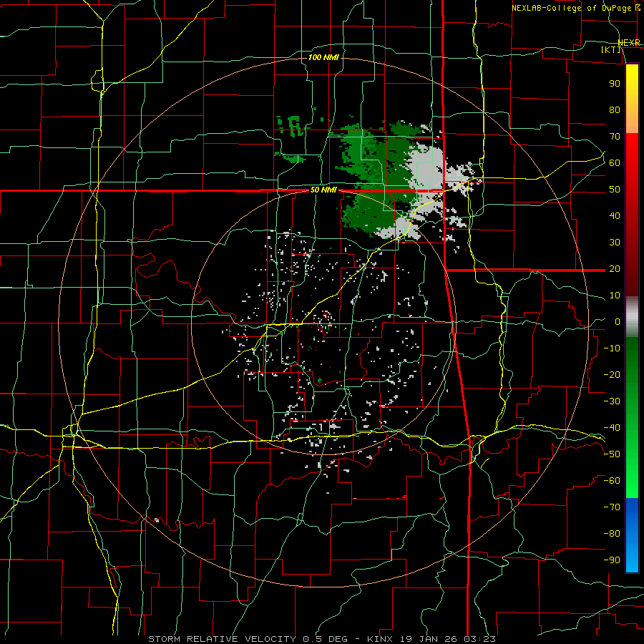This screenshot has height=644, width=644.
Task: Click the 0.5 DEG elevation text in caption
Action: tap(325, 639)
